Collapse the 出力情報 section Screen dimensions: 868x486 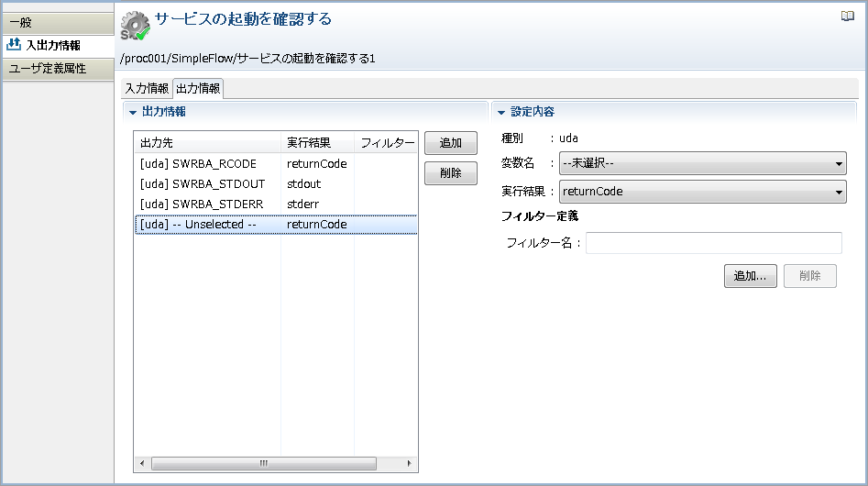(x=133, y=113)
